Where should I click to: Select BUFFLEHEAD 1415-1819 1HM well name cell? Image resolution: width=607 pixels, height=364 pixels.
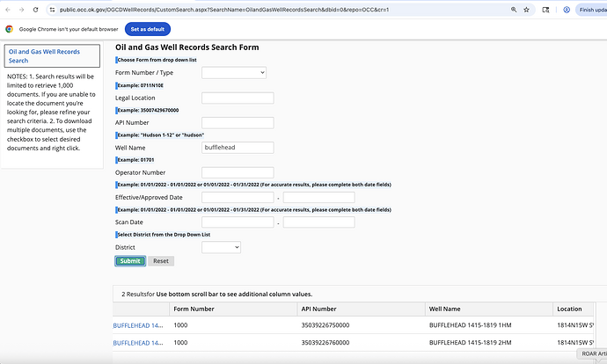470,325
